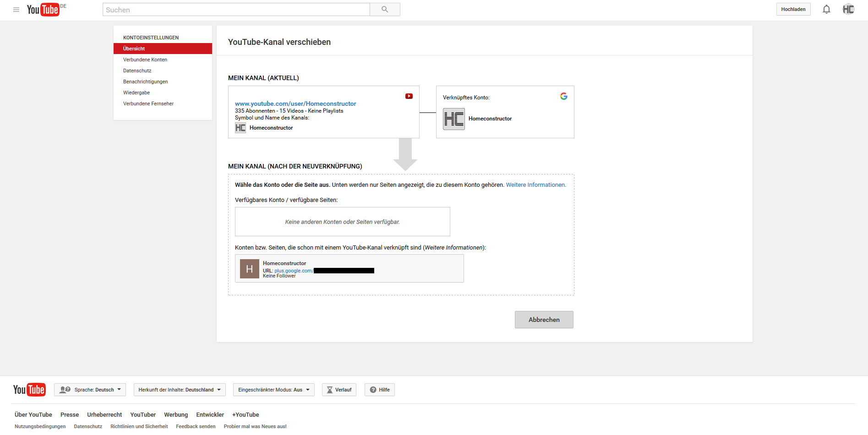Click the question mark Hilfe icon
Screen dimensions: 868x435
click(373, 390)
